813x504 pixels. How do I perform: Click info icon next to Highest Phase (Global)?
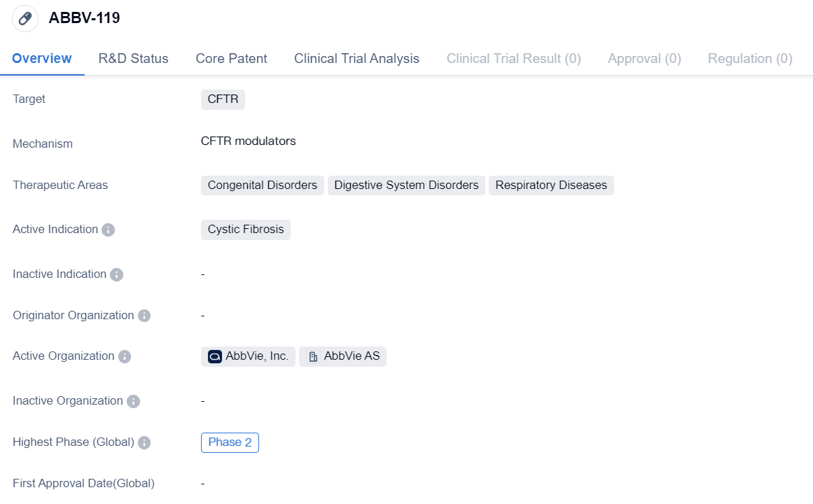144,442
